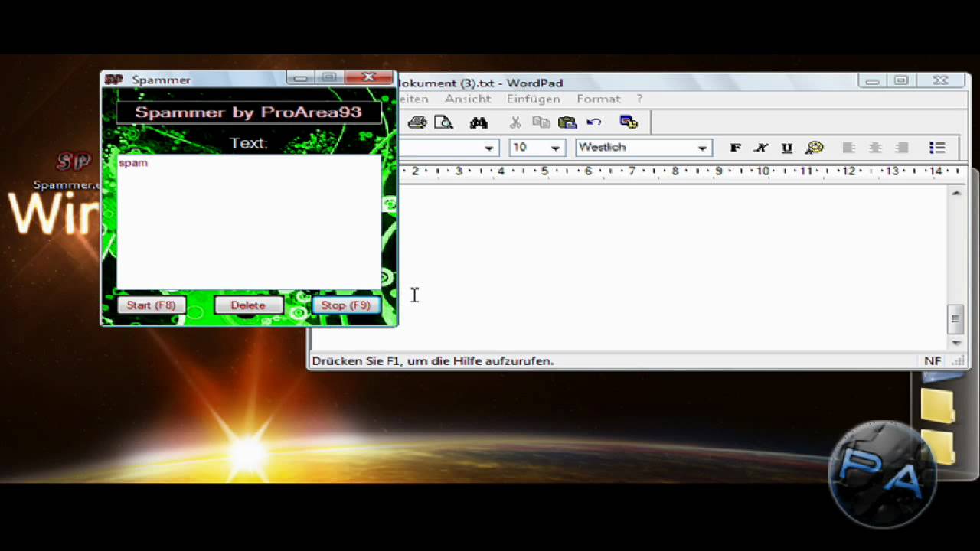Click the Copy icon in WordPad
Screen dimensions: 980x551
point(541,122)
